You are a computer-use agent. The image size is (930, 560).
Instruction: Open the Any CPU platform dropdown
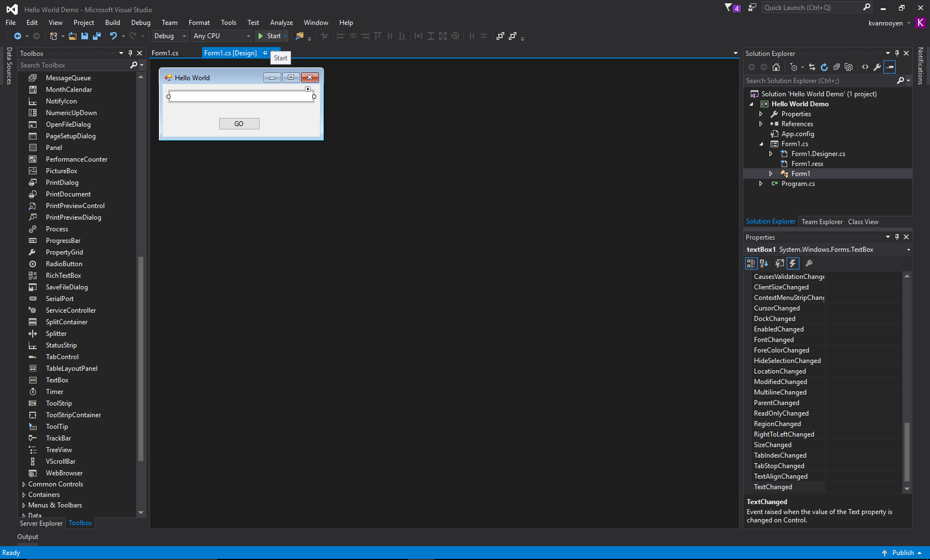tap(247, 36)
